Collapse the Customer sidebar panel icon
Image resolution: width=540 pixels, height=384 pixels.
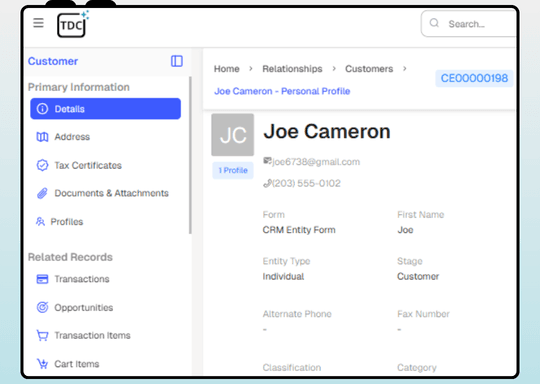point(177,61)
